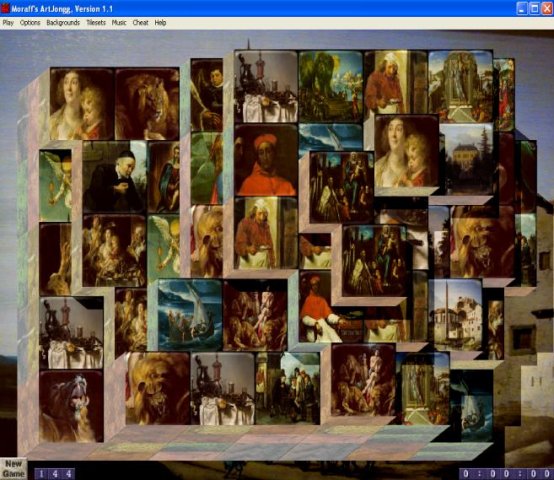Pick the still life tile left of street scene

click(223, 388)
